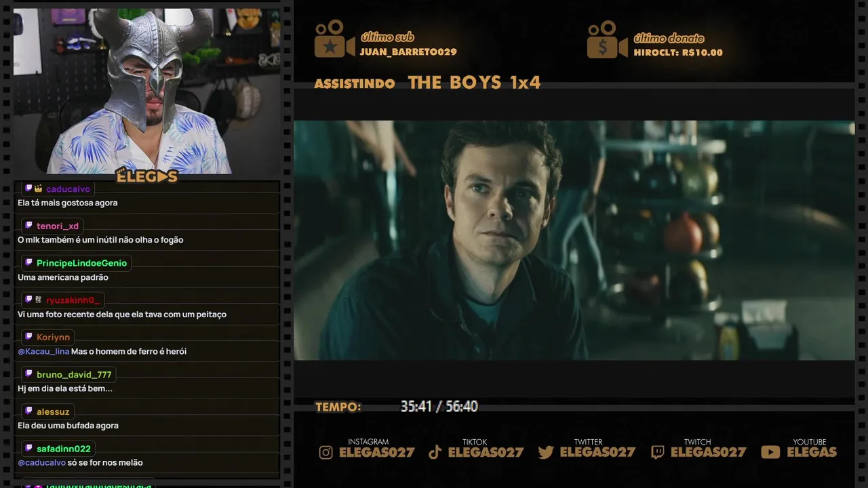Click Twitch badge next to tenori_xd
Screen dimensions: 868x488
[28, 226]
